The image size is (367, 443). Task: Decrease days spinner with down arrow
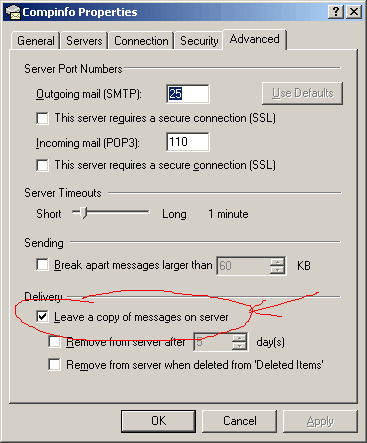[x=239, y=346]
